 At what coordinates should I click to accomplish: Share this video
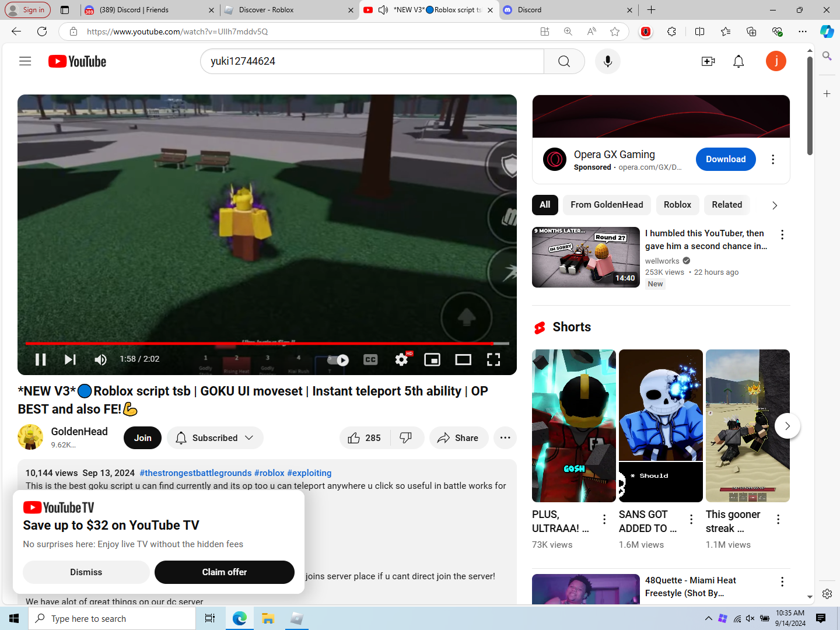pos(459,438)
